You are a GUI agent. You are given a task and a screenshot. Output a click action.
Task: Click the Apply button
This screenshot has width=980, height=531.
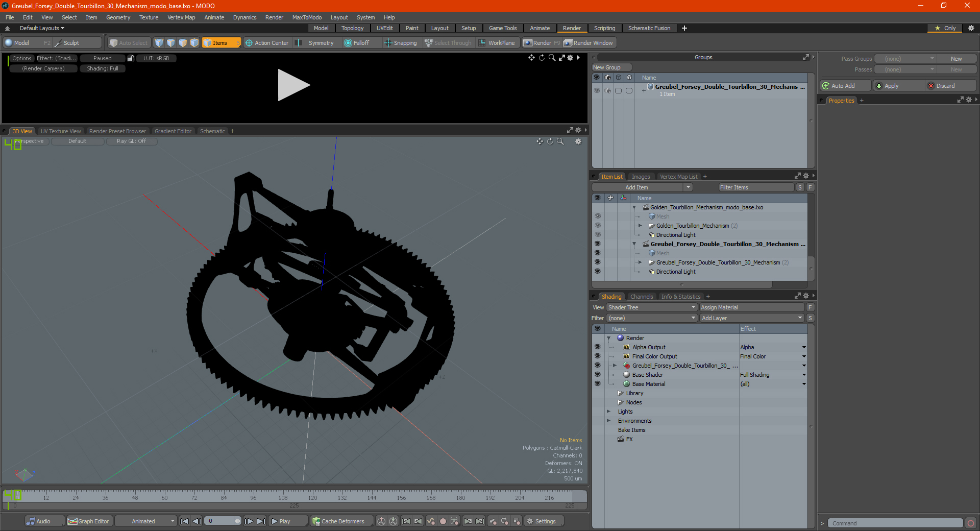point(898,86)
